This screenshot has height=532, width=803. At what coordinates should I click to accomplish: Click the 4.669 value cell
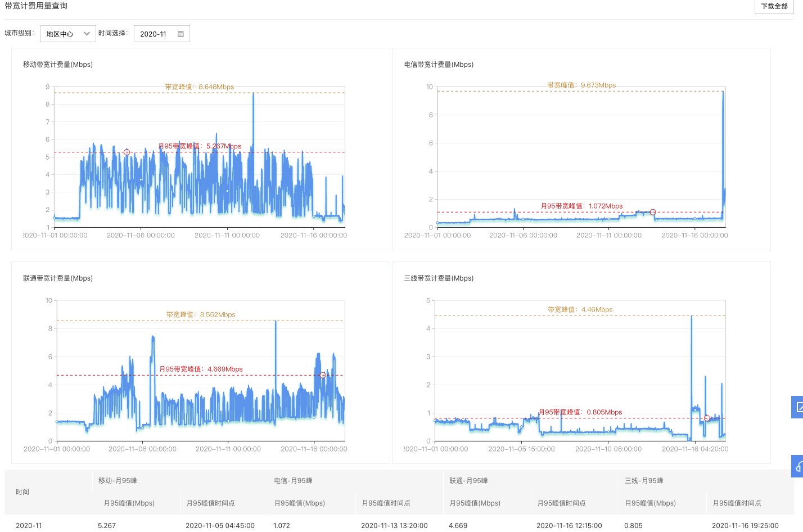(x=458, y=526)
